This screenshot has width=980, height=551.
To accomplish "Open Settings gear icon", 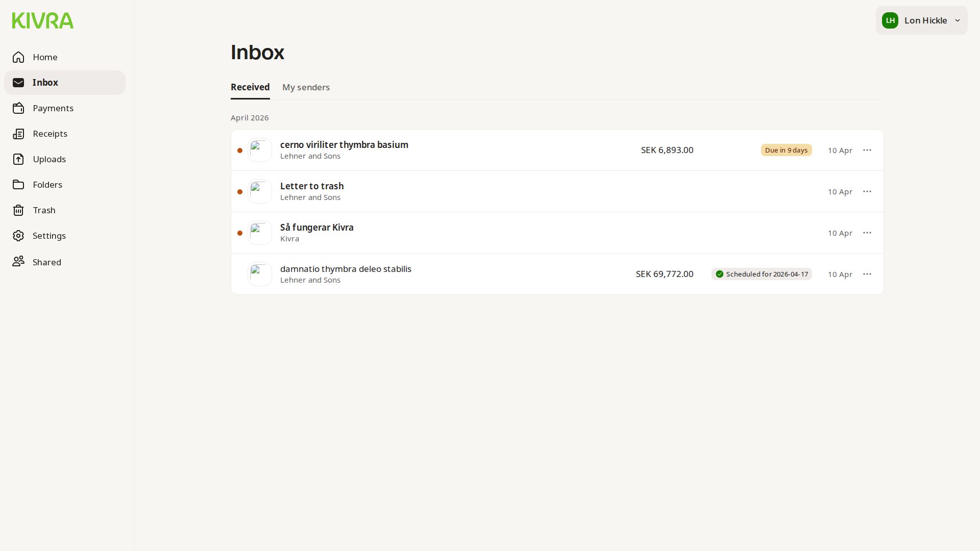I will pos(18,236).
